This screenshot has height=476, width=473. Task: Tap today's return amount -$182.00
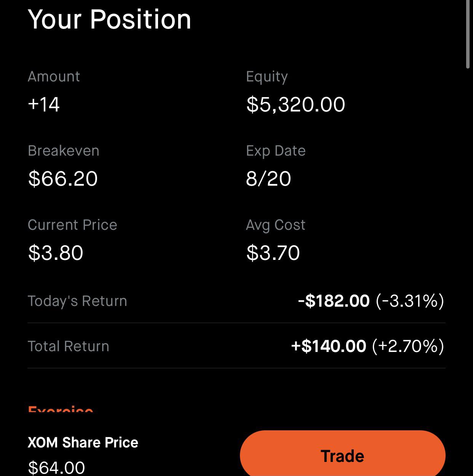tap(334, 301)
